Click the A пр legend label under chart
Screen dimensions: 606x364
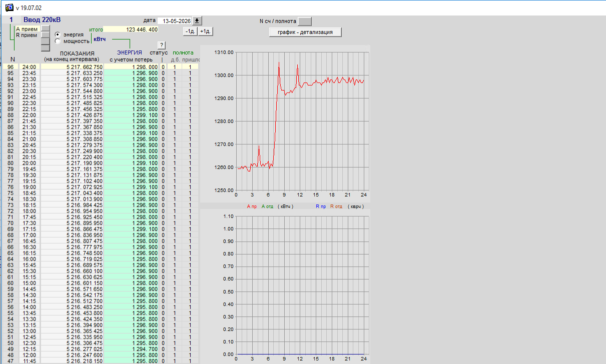(252, 206)
